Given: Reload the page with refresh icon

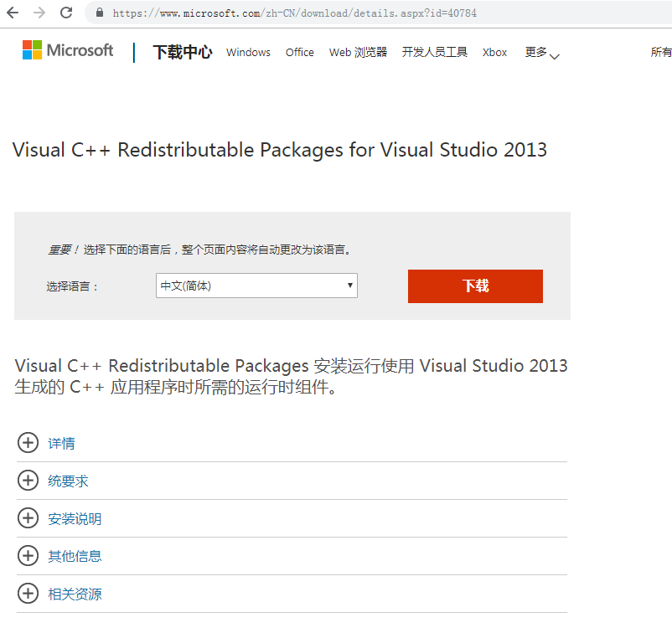Looking at the screenshot, I should coord(66,13).
